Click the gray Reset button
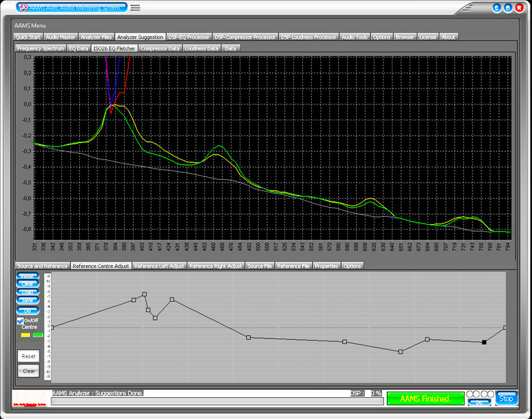 point(29,356)
